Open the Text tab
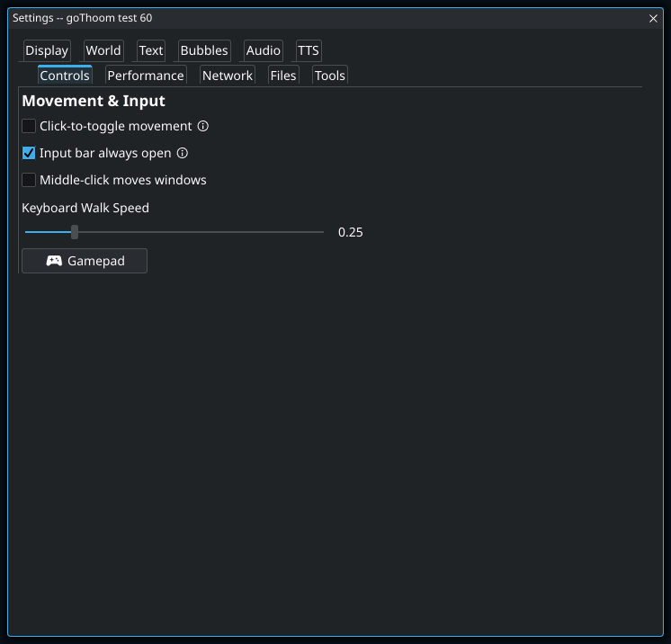This screenshot has height=644, width=671. (x=151, y=50)
